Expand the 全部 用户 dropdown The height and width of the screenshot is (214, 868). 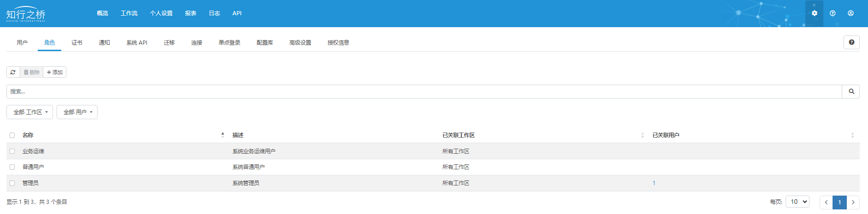click(x=77, y=112)
